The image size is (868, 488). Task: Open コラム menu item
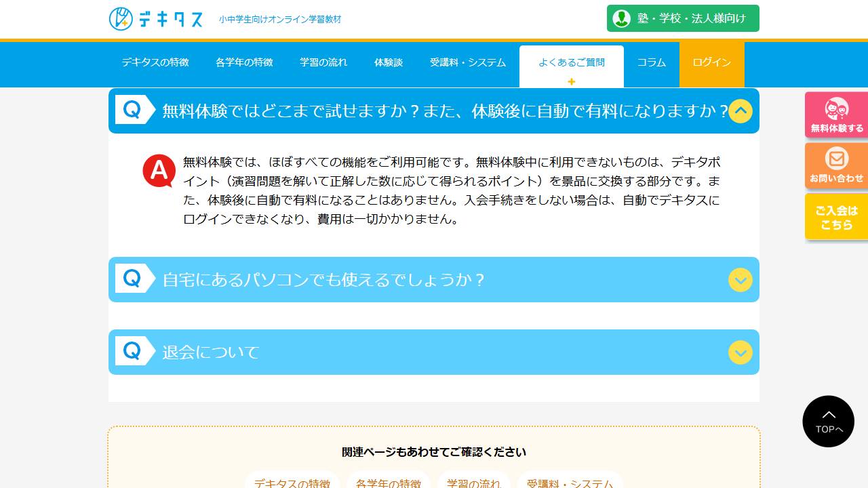coord(652,62)
